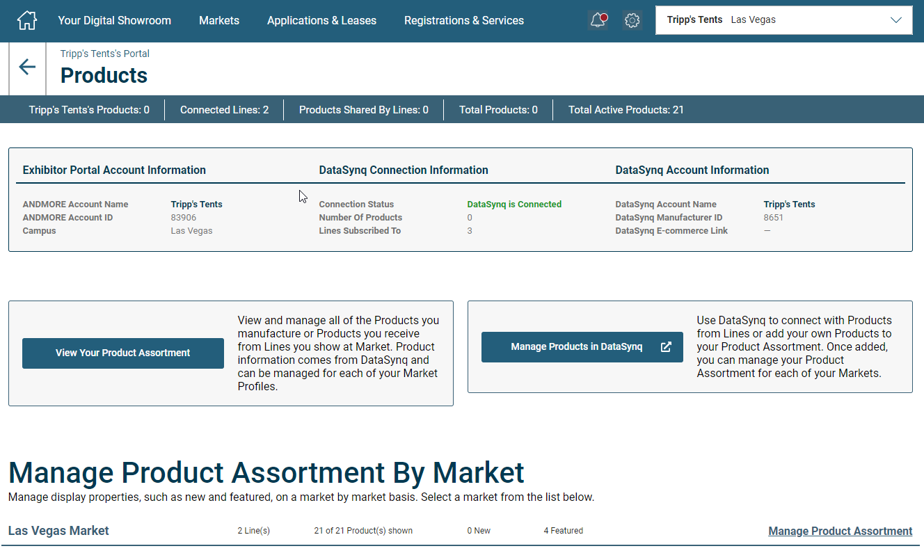
Task: Click '0 New' in market row
Action: tap(479, 531)
